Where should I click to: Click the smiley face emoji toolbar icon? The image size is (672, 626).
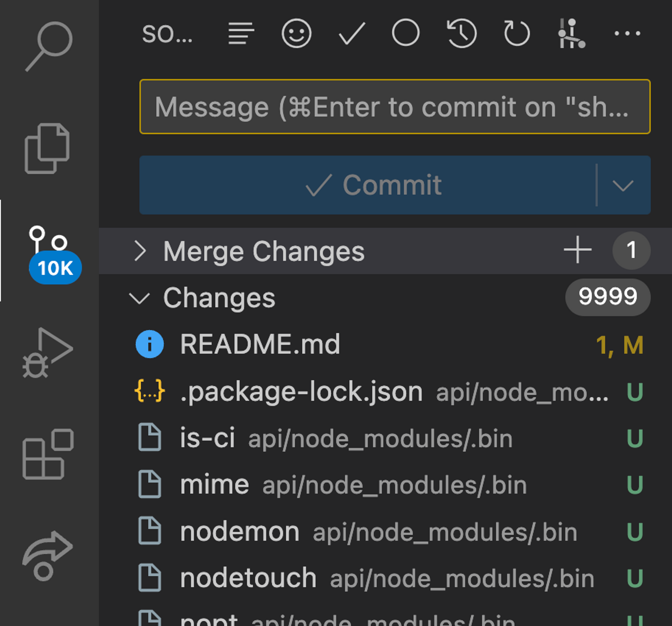[296, 33]
